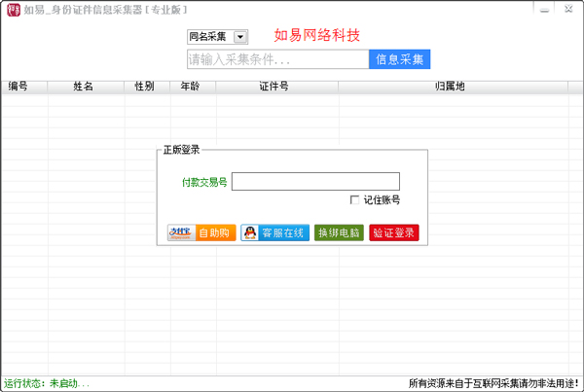Open 客服在线 QQ customer service
Image resolution: width=584 pixels, height=392 pixels.
[x=274, y=233]
